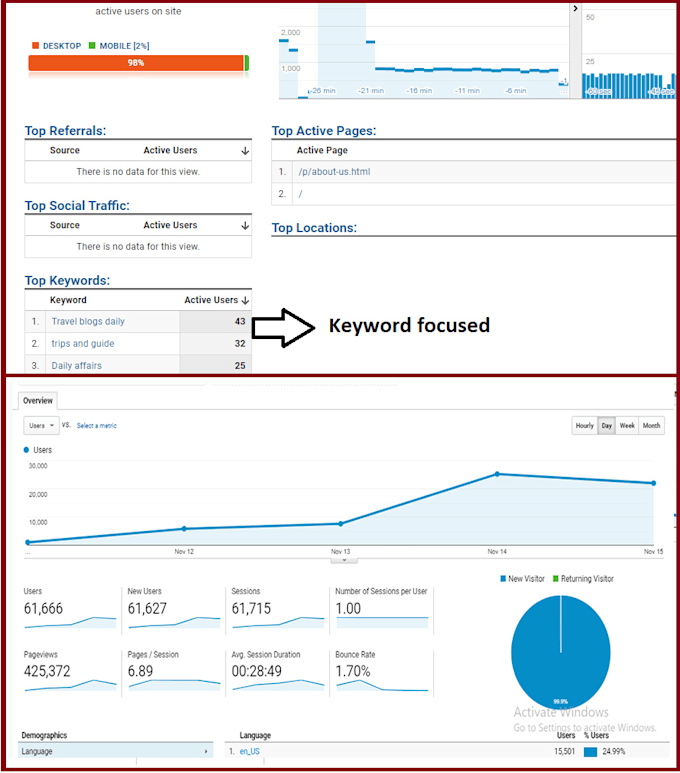Collapse the chart with small down handle
Image resolution: width=680 pixels, height=773 pixels.
(x=344, y=561)
